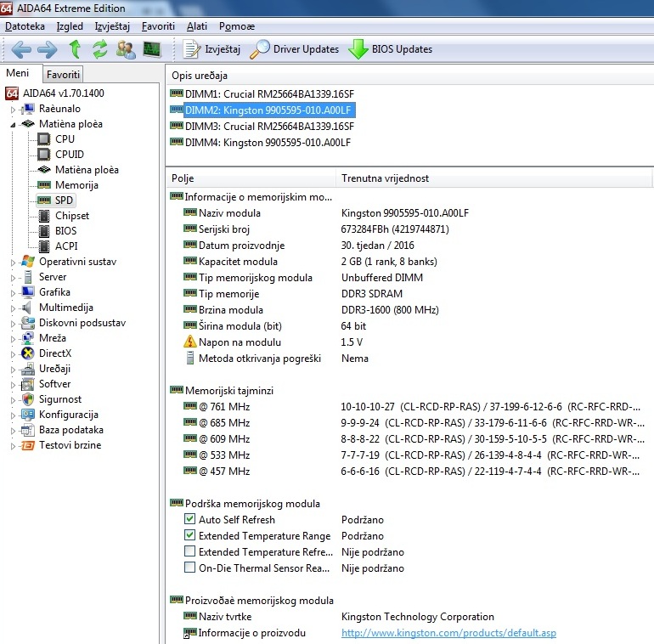
Task: Select the Chipset item in the tree
Action: tap(72, 216)
